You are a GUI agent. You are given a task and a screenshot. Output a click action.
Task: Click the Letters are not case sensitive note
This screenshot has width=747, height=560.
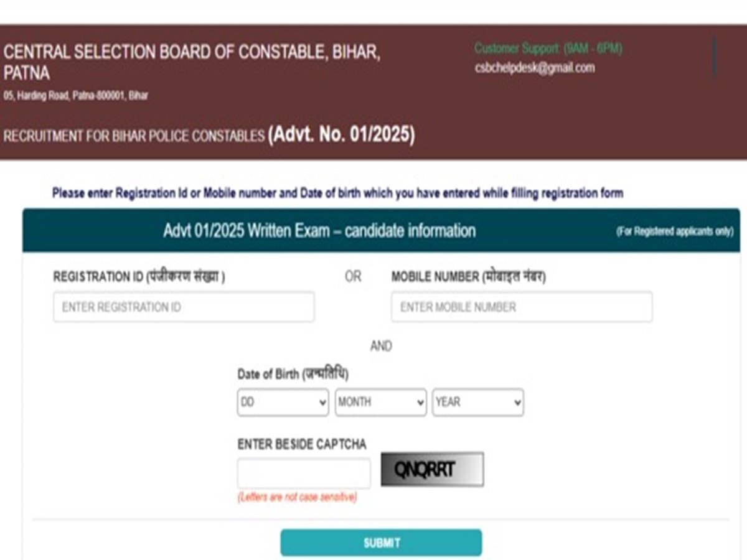click(297, 498)
